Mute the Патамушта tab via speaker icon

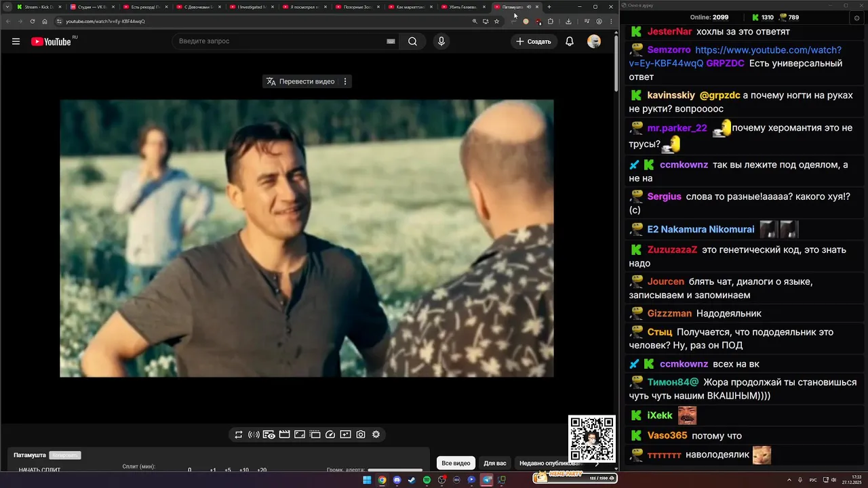pyautogui.click(x=529, y=7)
